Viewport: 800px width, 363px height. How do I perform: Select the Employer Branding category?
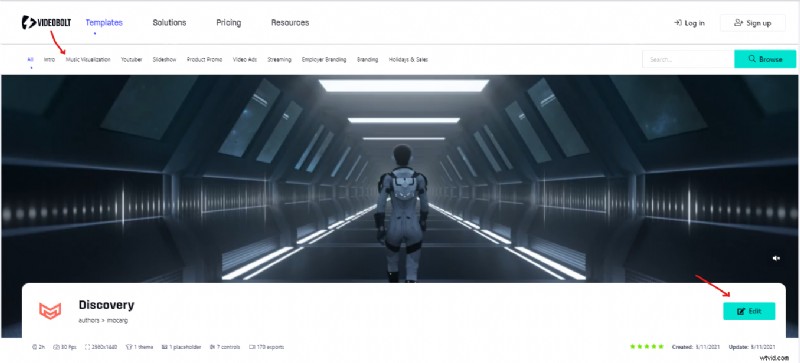[324, 60]
